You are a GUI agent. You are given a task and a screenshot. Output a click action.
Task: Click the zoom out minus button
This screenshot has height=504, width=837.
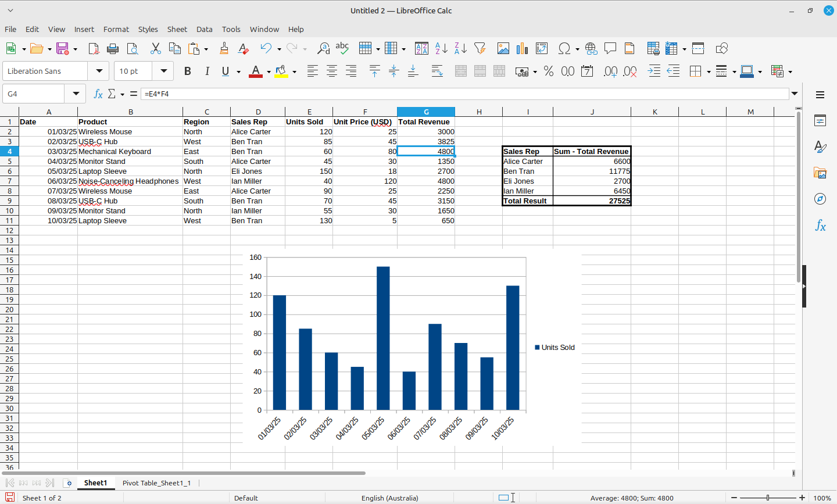pyautogui.click(x=734, y=498)
